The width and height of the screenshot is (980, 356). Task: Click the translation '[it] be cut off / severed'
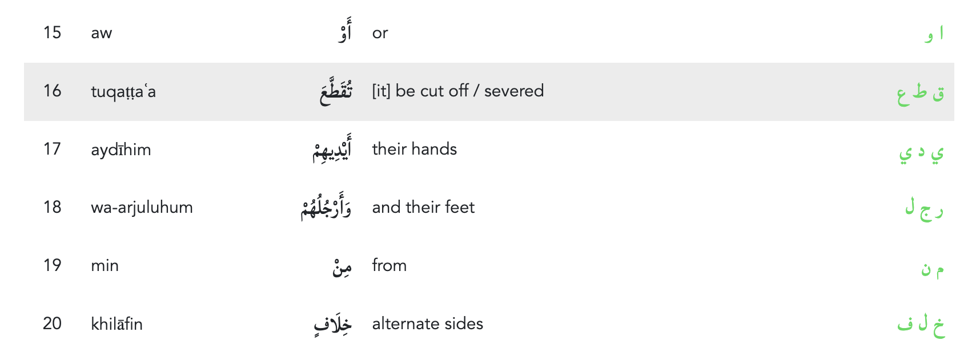click(457, 91)
